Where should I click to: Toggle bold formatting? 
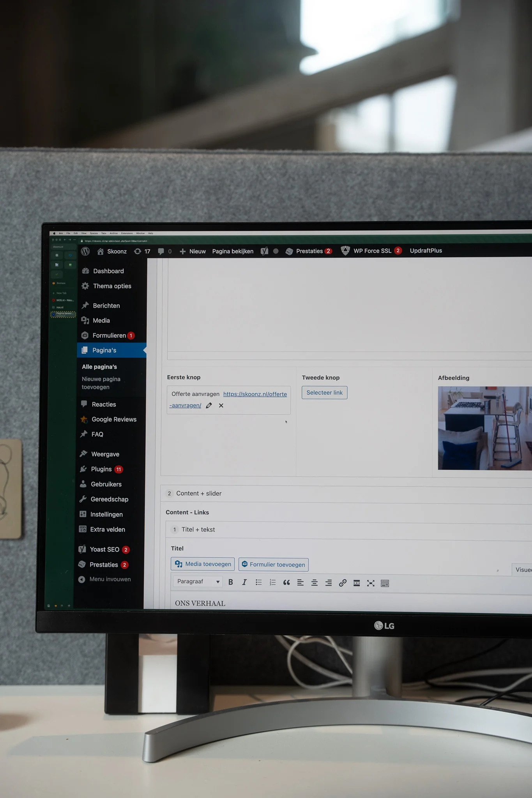point(231,582)
